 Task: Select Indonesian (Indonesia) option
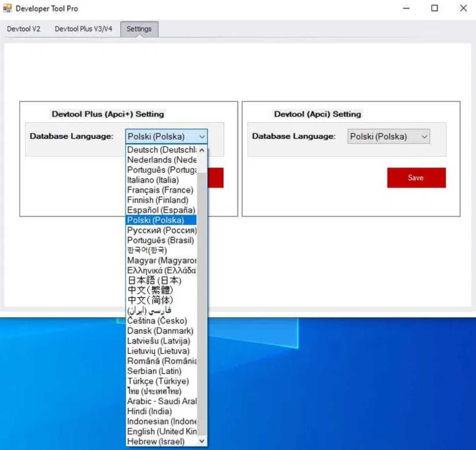click(162, 421)
